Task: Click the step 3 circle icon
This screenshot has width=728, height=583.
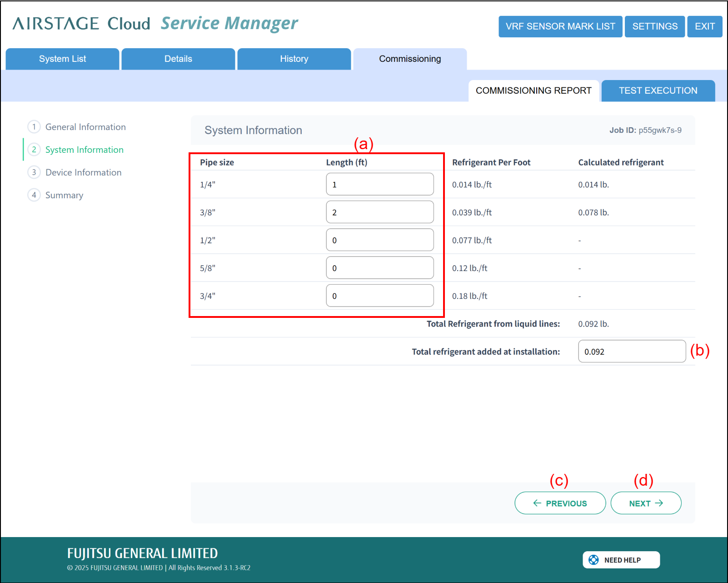Action: click(34, 172)
